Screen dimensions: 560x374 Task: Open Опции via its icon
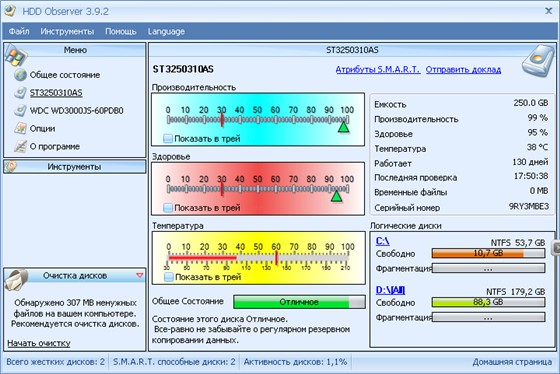(x=20, y=128)
